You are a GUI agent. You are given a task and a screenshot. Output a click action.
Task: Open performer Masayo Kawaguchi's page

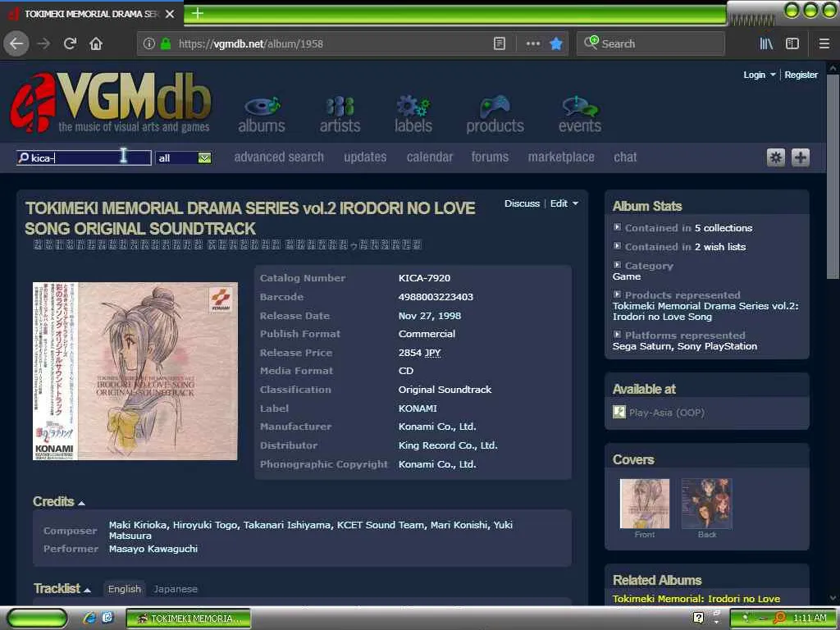point(153,549)
